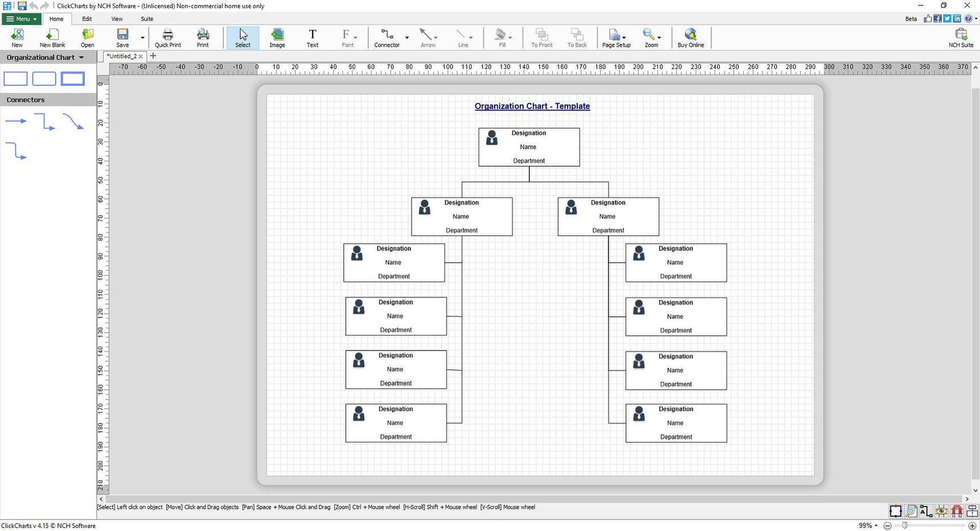Click the save icon in title bar

pos(22,6)
